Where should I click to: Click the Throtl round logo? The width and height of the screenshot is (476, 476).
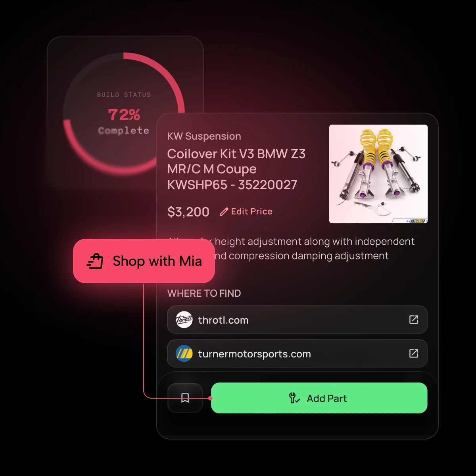184,320
